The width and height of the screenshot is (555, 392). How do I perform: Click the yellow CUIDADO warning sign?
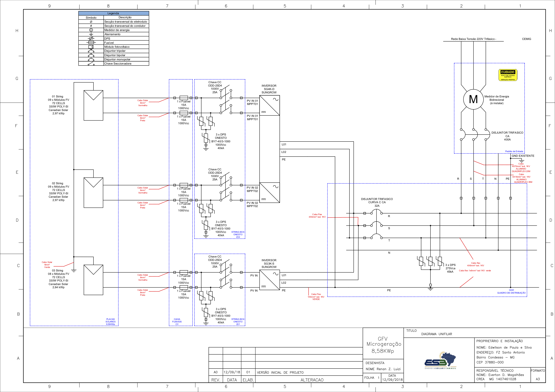pos(508,75)
